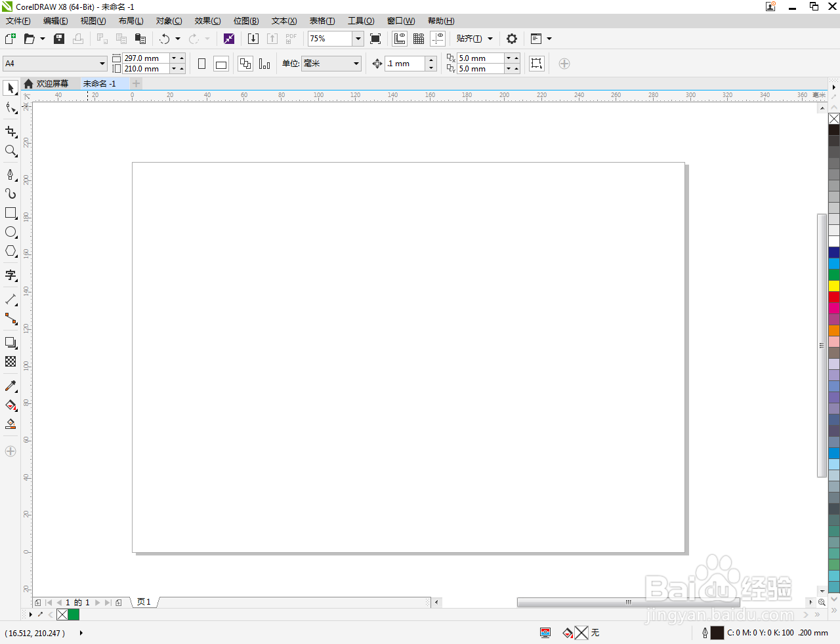
Task: Select the Shape edit tool
Action: pos(10,108)
